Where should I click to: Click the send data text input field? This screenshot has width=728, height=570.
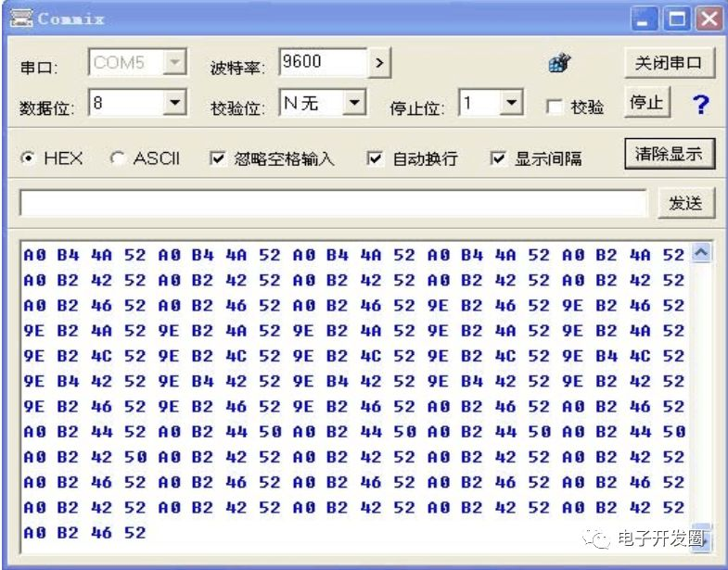click(333, 203)
